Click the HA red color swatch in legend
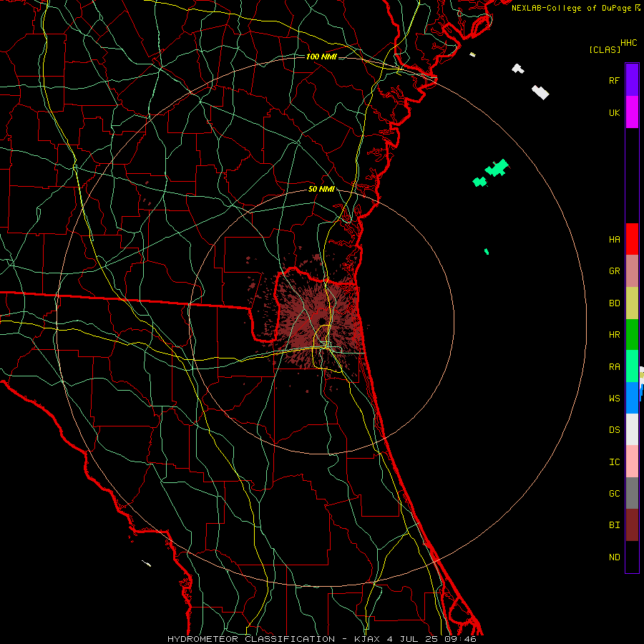 click(x=632, y=239)
